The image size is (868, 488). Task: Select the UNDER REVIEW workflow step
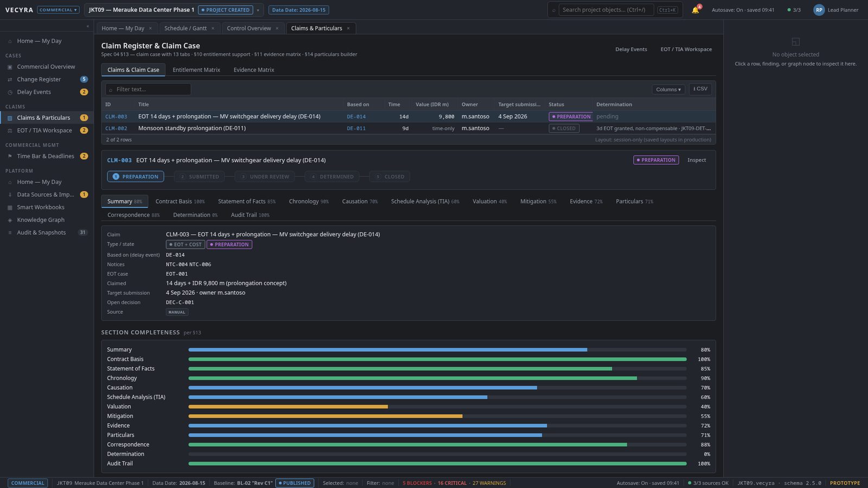tap(265, 177)
